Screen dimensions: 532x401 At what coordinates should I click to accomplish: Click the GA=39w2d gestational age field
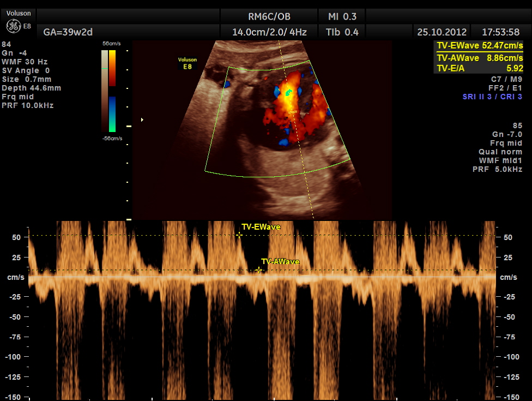tap(64, 32)
